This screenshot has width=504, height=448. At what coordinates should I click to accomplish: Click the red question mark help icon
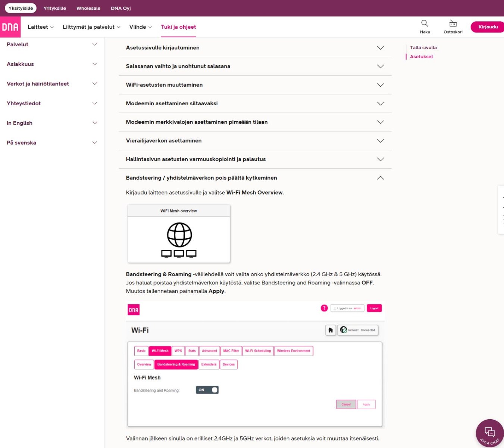coord(324,308)
